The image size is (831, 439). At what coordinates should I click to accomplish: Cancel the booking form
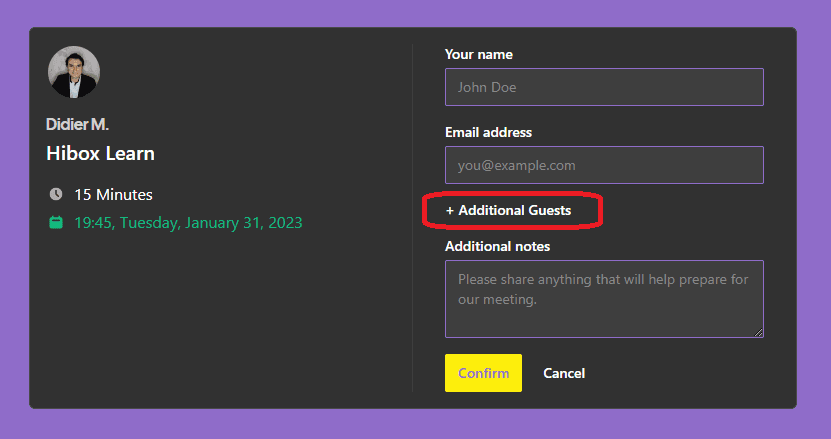point(564,373)
